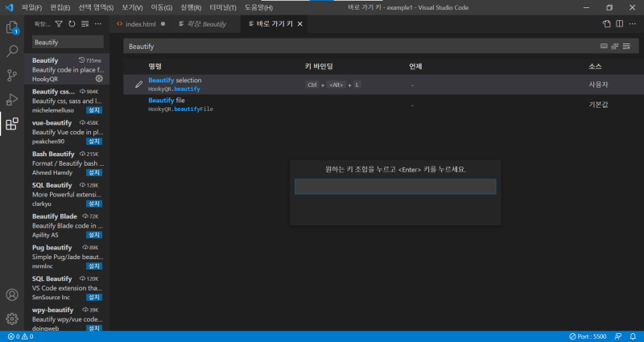644x342 pixels.
Task: Install SQL Beautify by clarkyu
Action: click(x=94, y=204)
